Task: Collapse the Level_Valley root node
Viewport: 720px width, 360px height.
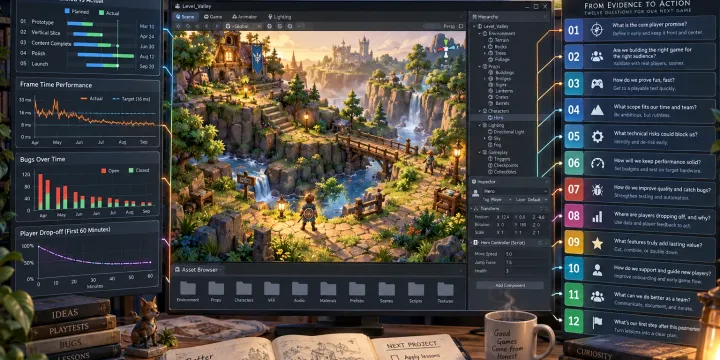Action: click(475, 27)
